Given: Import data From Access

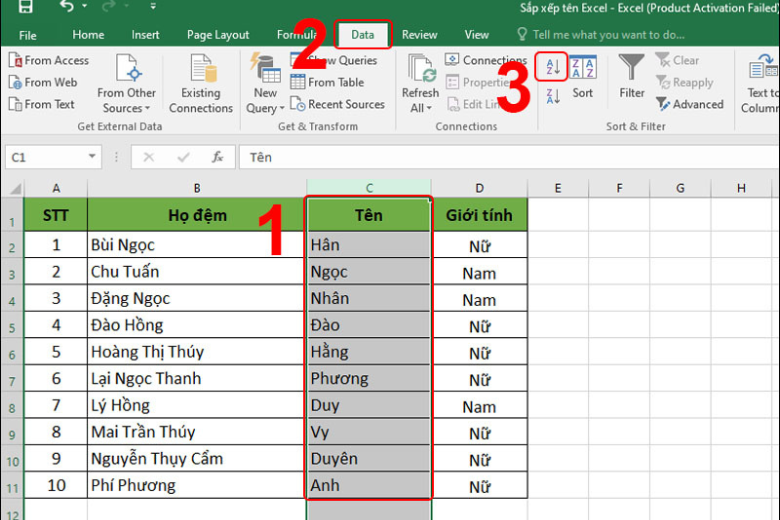Looking at the screenshot, I should (x=49, y=60).
